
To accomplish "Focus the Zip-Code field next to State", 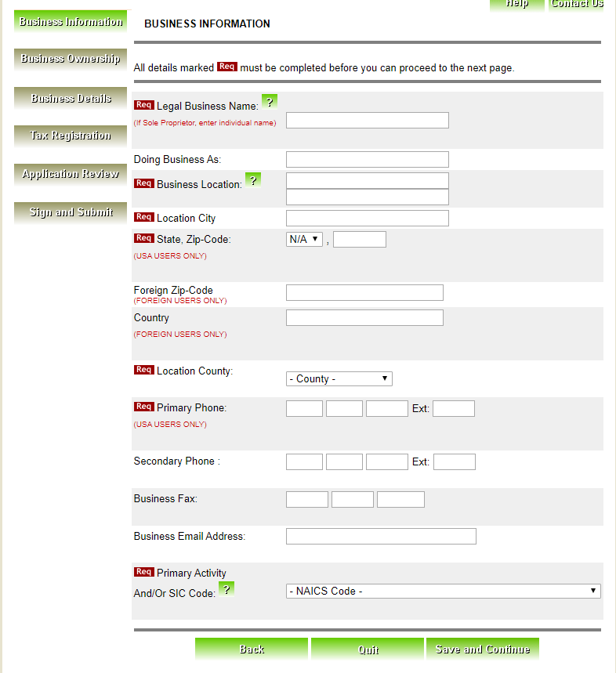I will 360,239.
